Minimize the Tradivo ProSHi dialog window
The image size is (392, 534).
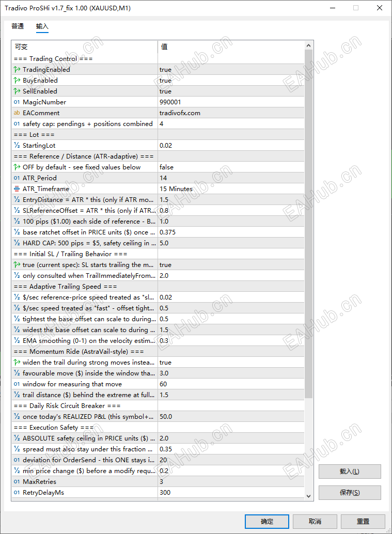click(x=333, y=8)
